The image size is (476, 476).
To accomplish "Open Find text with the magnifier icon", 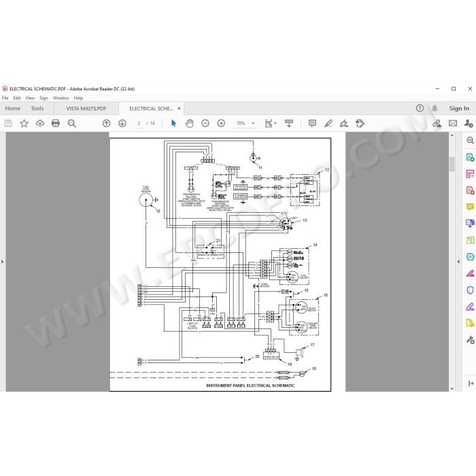I will [x=72, y=123].
